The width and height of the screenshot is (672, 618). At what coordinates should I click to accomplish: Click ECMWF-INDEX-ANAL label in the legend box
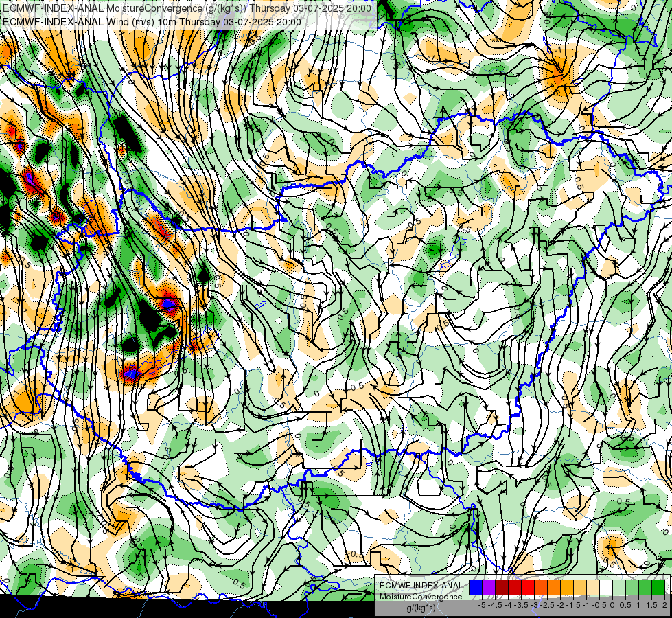[x=421, y=586]
